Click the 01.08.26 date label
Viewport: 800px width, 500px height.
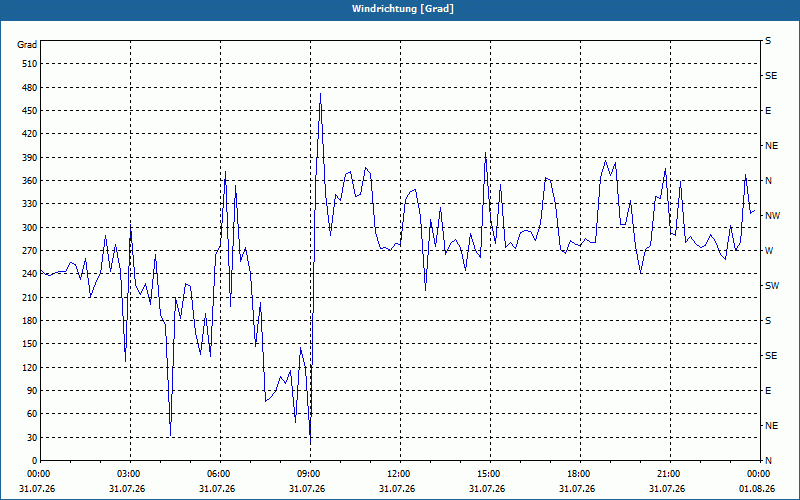pos(757,489)
